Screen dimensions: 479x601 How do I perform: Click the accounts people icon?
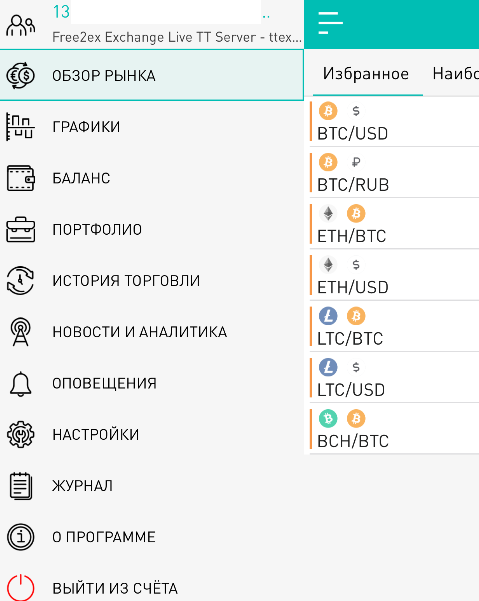point(21,25)
